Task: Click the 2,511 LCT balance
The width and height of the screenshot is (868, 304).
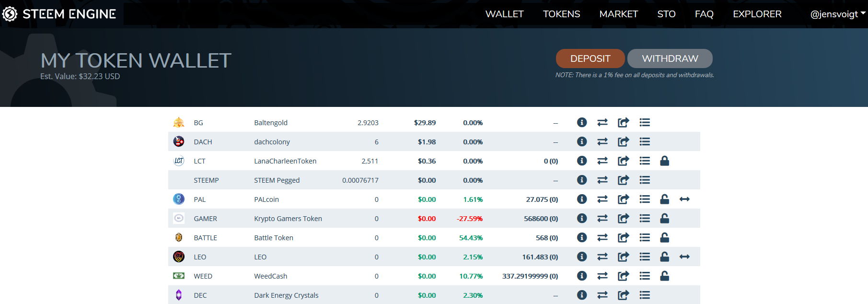Action: pos(370,161)
